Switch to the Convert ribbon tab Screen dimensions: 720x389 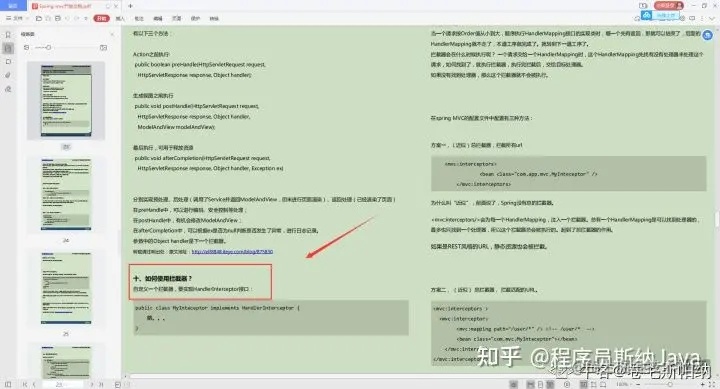[x=214, y=18]
